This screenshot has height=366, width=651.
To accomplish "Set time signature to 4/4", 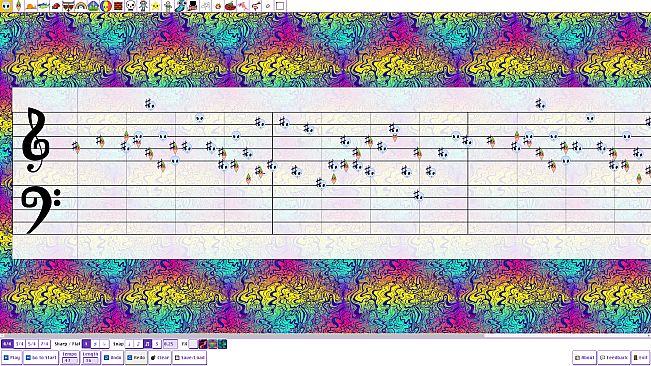I will (7, 344).
